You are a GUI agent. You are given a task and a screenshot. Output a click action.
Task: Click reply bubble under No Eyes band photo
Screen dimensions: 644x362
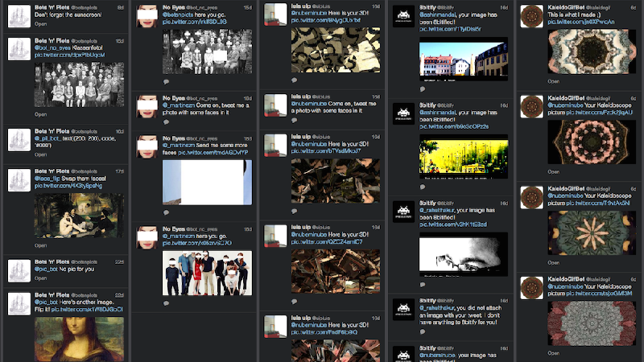point(166,299)
